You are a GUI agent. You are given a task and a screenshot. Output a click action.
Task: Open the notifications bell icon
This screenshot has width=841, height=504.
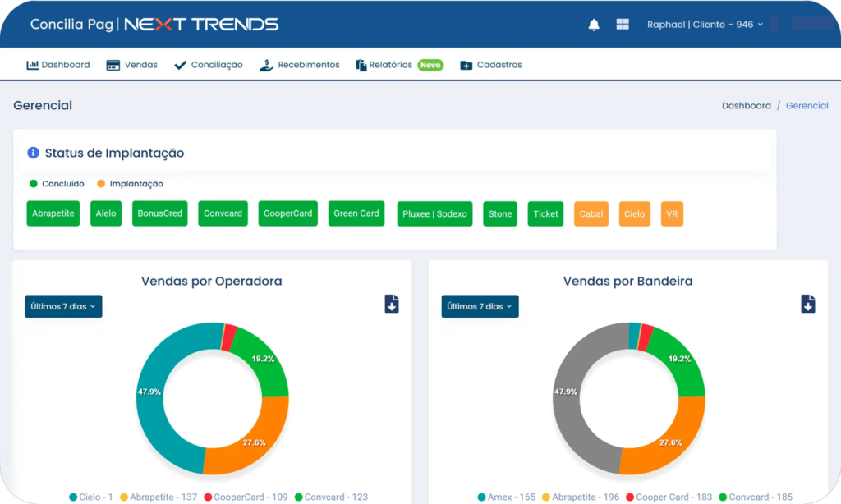point(594,25)
